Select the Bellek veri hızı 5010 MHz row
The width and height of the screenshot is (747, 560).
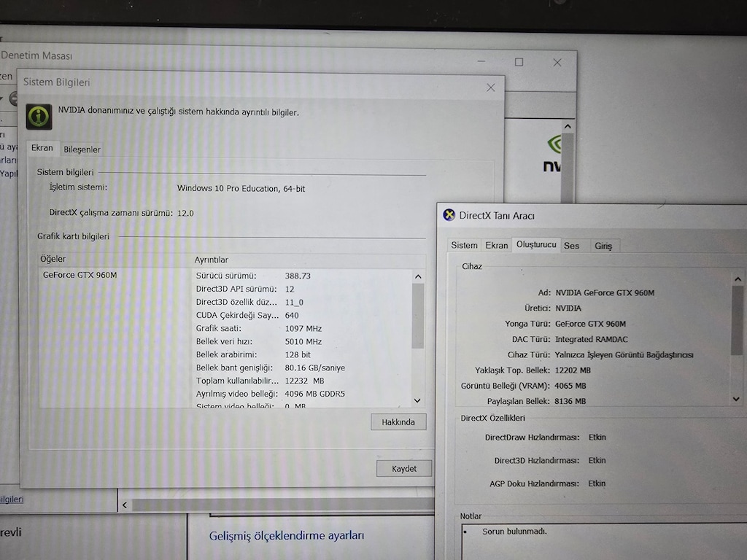pyautogui.click(x=302, y=341)
